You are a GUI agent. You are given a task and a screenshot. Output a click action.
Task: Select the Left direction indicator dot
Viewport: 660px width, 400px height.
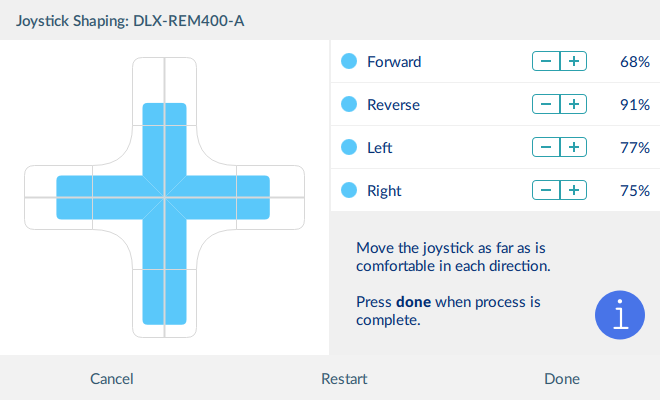(349, 147)
